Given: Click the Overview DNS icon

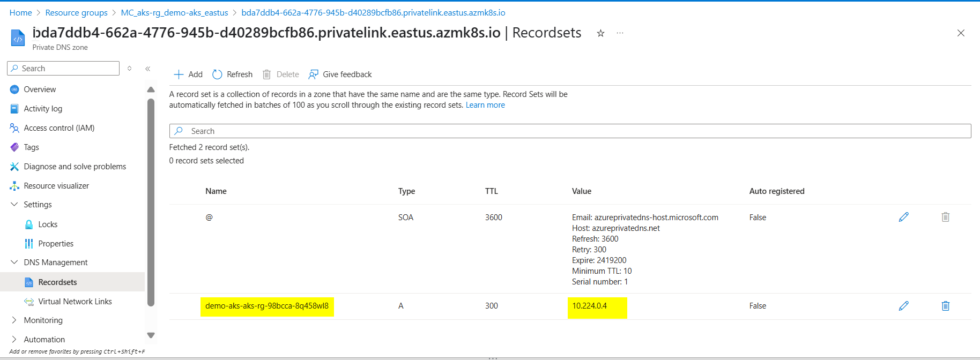Looking at the screenshot, I should [x=14, y=89].
